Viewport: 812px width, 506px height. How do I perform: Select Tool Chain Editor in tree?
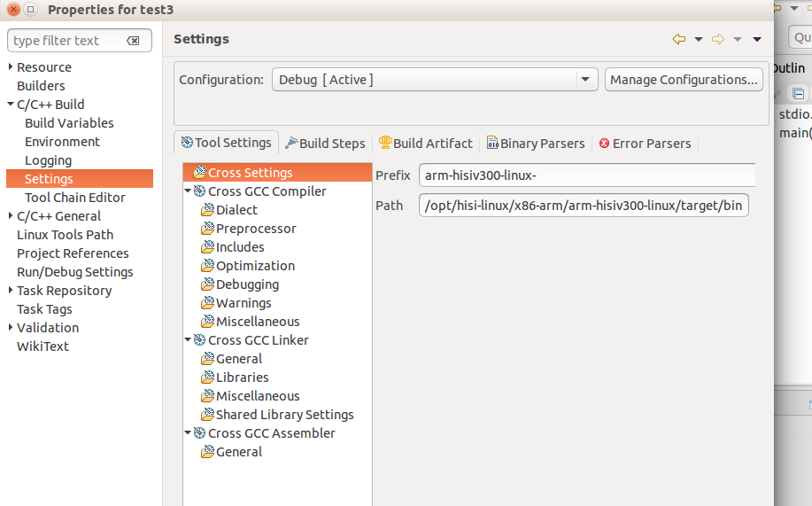point(75,198)
